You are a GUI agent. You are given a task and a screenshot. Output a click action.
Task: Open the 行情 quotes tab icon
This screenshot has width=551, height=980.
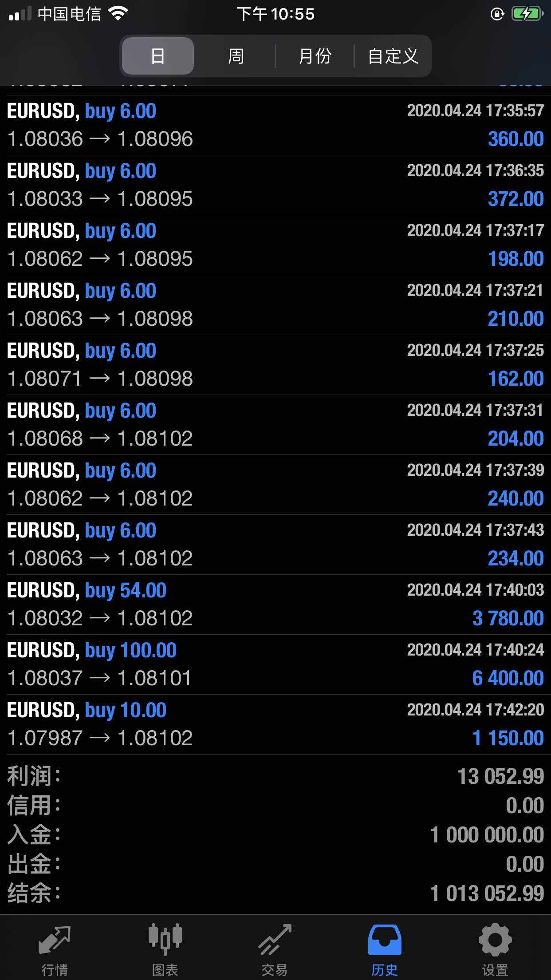pos(55,939)
